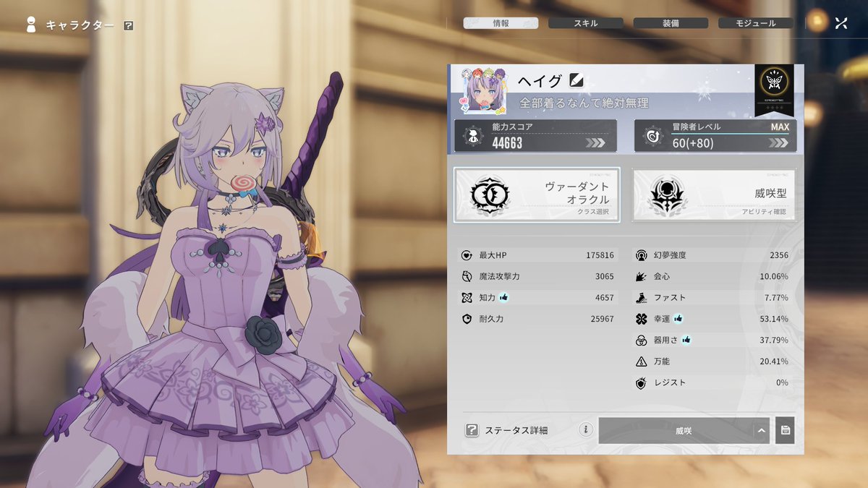This screenshot has height=488, width=868.
Task: Click the dropdown caret arrow next to 威咲
Action: click(x=761, y=431)
